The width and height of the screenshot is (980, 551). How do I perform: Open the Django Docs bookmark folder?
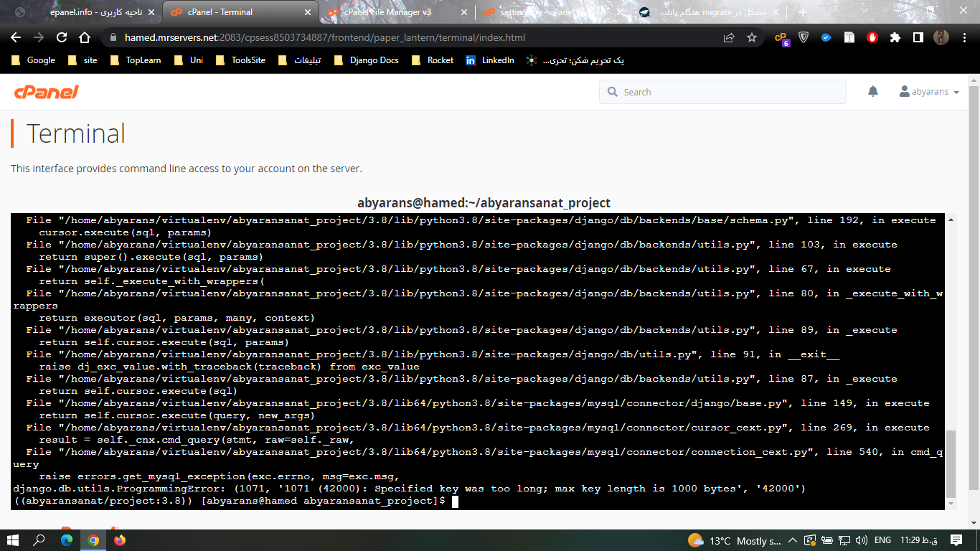tap(366, 60)
